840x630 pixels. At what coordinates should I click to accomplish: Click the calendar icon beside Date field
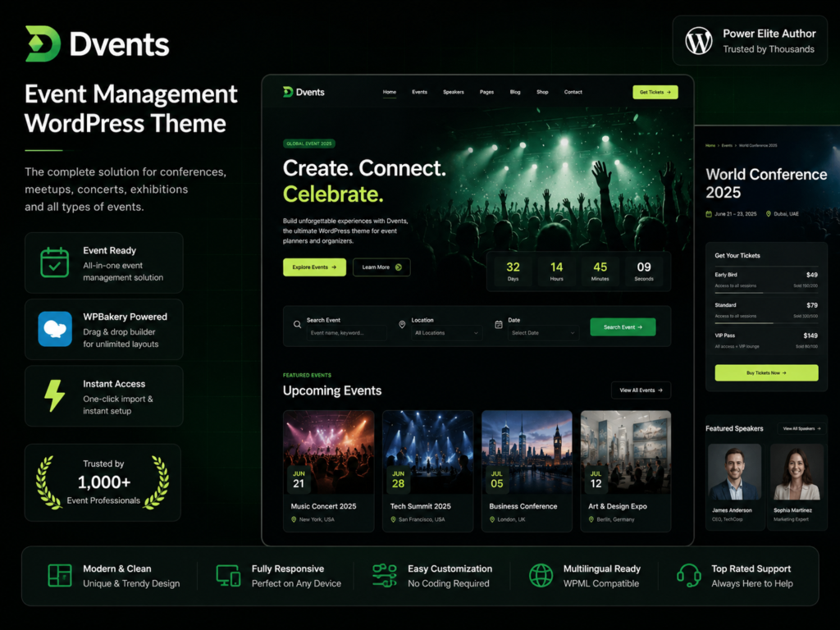(498, 325)
